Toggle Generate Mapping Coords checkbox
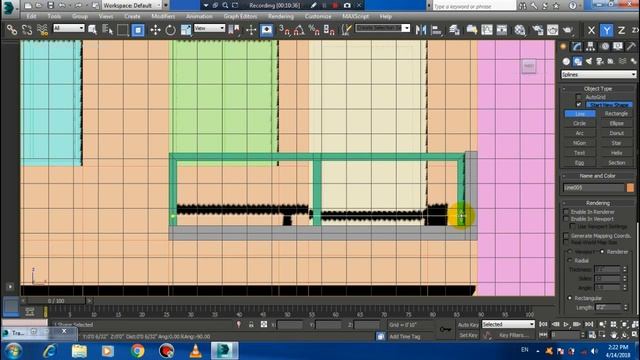This screenshot has height=360, width=640. 566,236
